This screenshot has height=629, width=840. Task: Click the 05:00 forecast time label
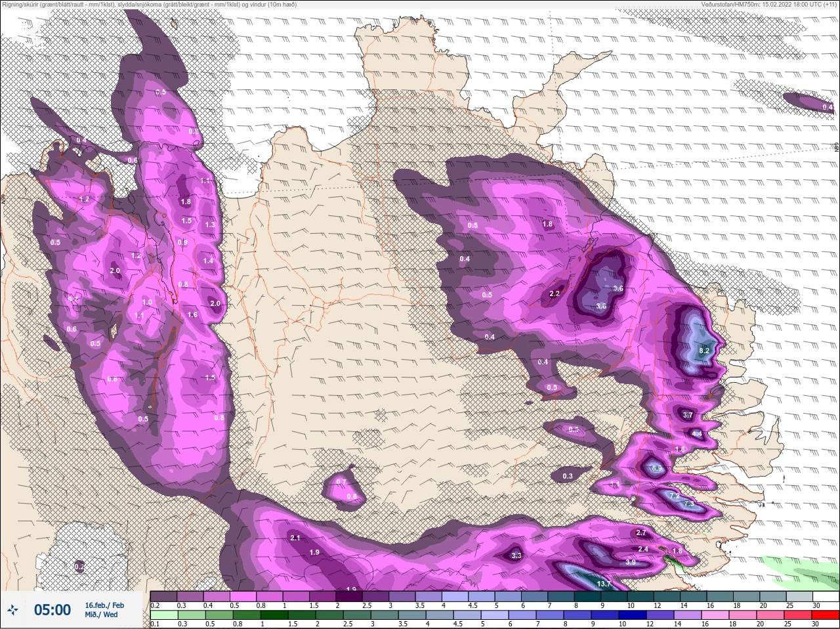(52, 610)
